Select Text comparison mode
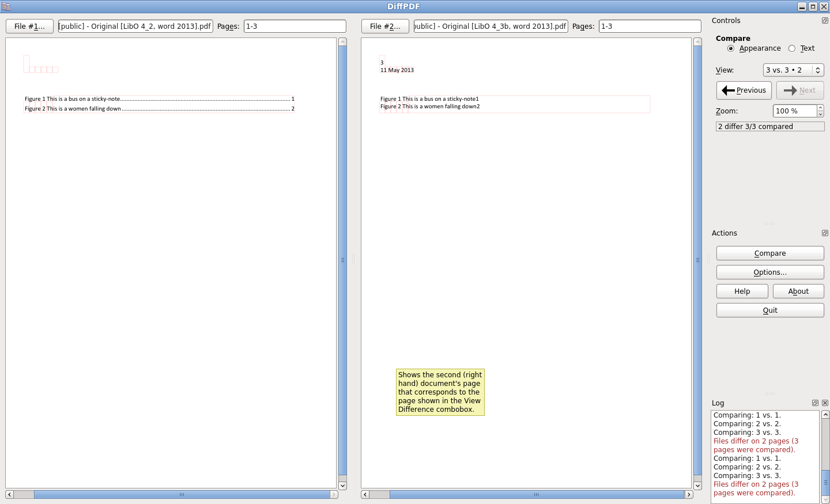 pos(792,48)
